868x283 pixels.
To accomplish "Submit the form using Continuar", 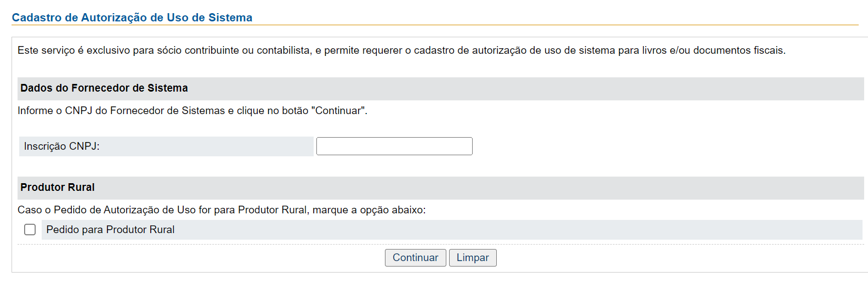I will (416, 258).
